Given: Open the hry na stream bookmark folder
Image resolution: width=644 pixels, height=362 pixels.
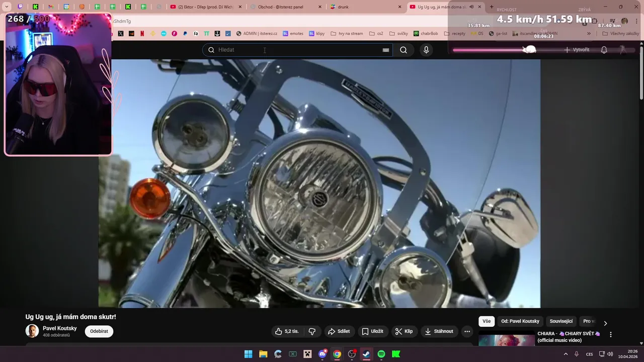Looking at the screenshot, I should 347,34.
